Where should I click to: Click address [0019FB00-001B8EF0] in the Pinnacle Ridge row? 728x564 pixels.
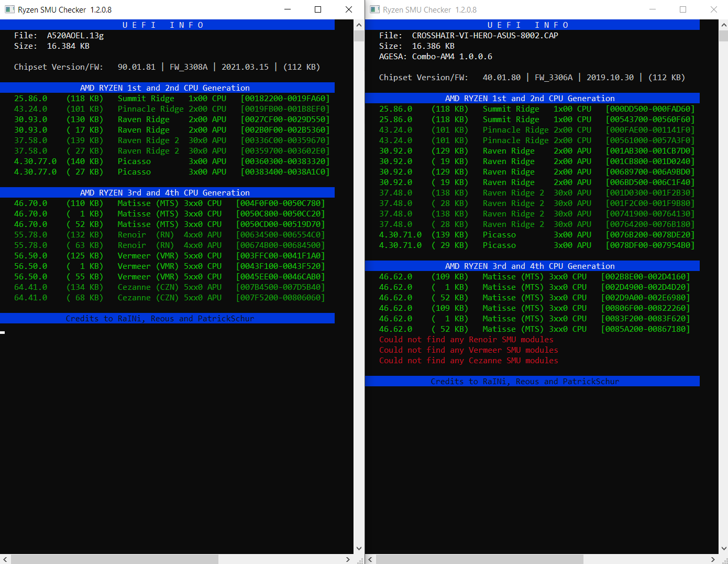point(285,109)
